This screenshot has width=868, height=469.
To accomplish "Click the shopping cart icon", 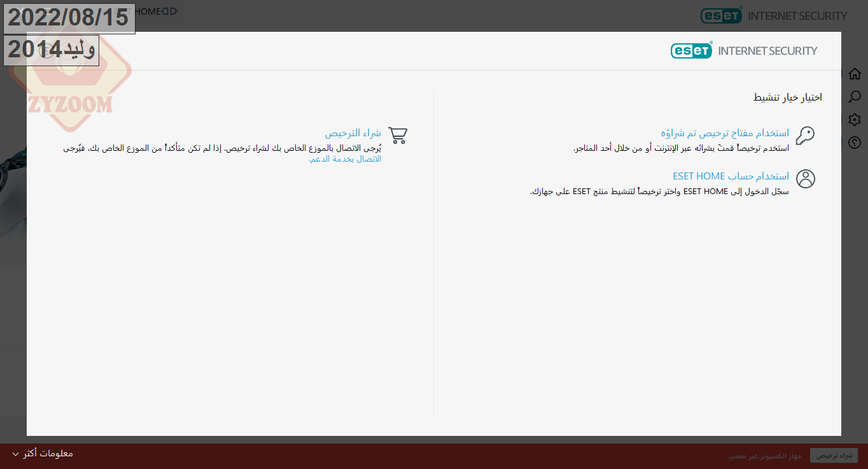I will coord(398,135).
